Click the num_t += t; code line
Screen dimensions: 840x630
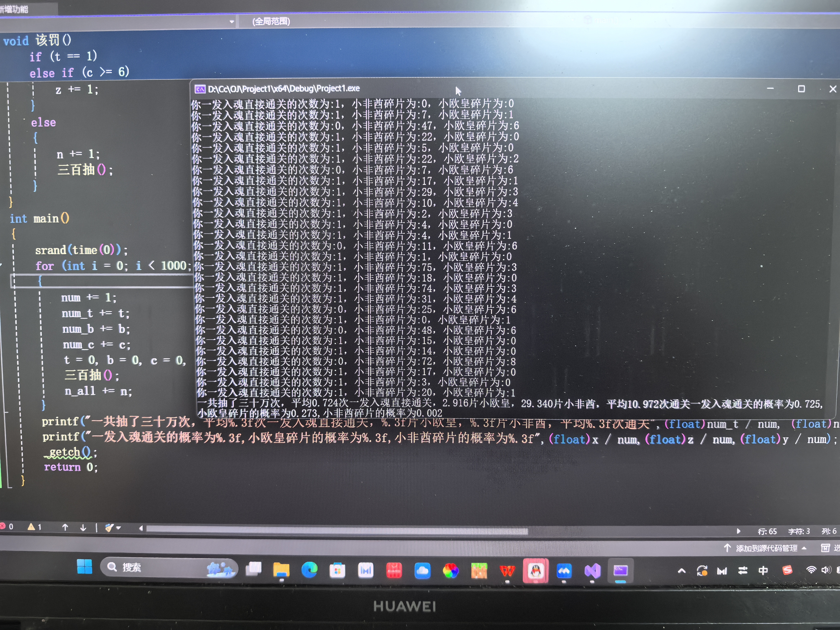(x=96, y=313)
